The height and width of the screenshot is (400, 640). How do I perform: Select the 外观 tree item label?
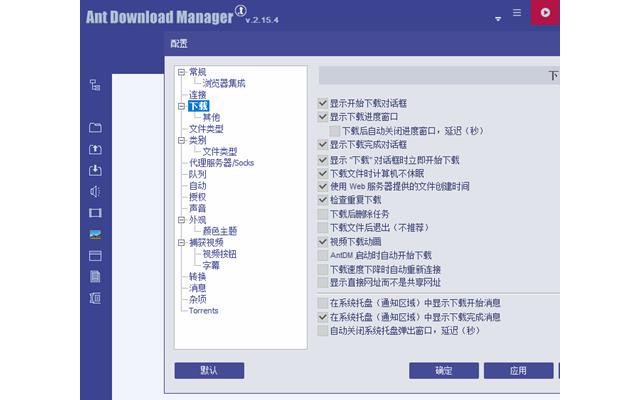198,220
